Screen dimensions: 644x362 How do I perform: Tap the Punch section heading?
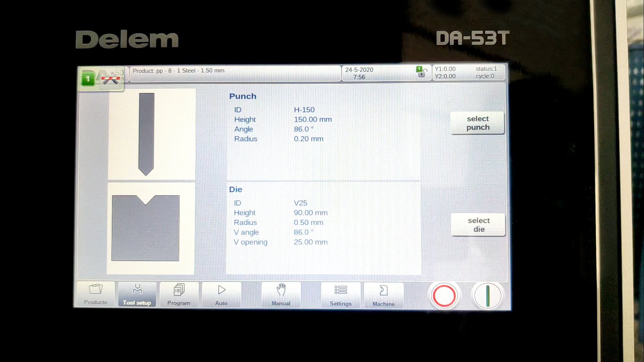point(243,97)
